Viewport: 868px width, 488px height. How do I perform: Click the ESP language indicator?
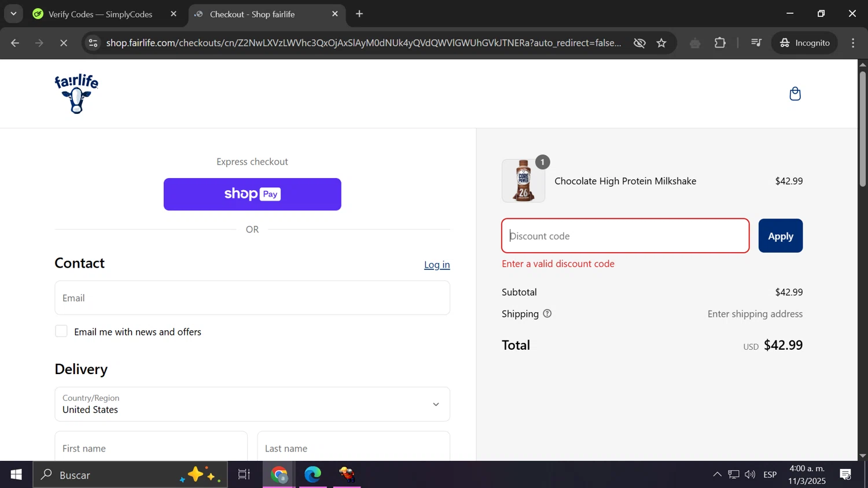pos(770,475)
